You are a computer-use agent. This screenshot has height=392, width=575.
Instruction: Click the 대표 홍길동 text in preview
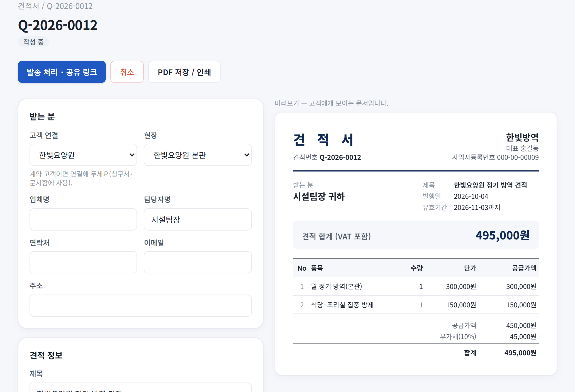tap(522, 148)
